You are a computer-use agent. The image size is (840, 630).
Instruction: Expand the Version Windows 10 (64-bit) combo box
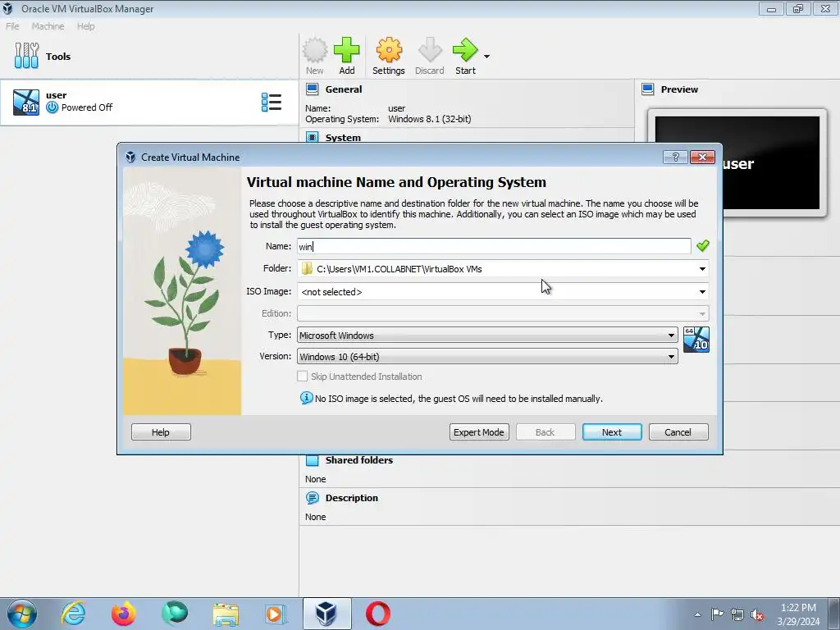coord(487,357)
